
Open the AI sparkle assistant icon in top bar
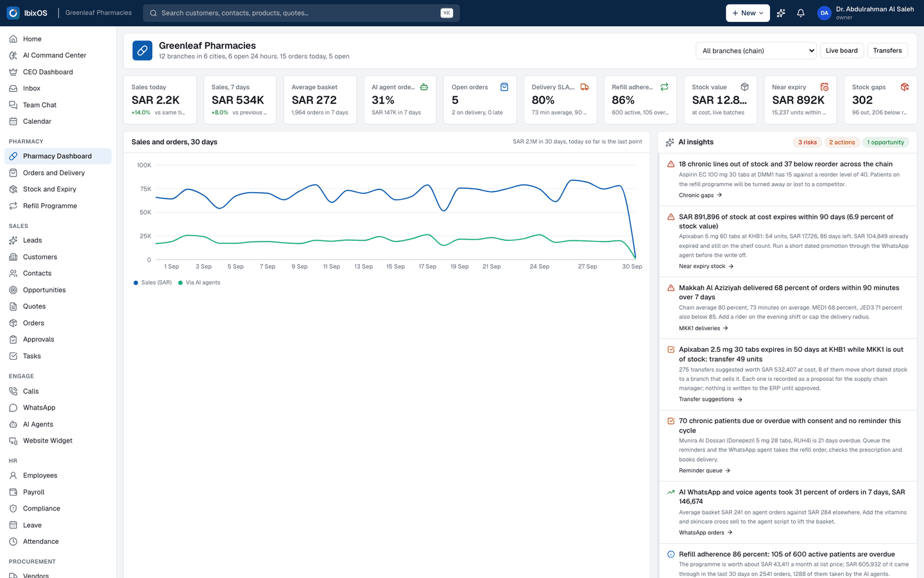click(781, 13)
